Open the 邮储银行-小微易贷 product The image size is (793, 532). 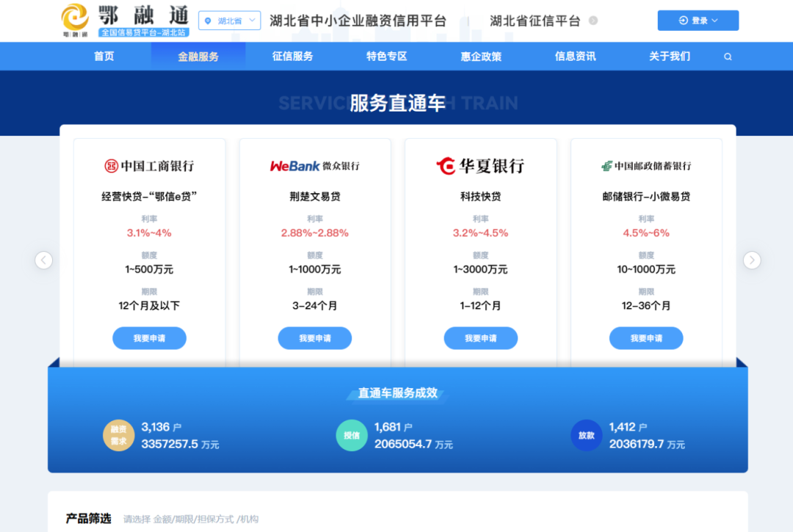(x=646, y=197)
